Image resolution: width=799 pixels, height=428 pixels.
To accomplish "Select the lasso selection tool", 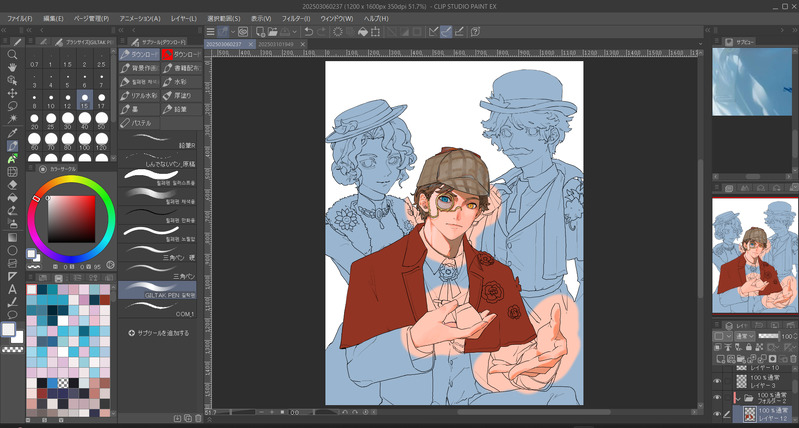I will 12,106.
